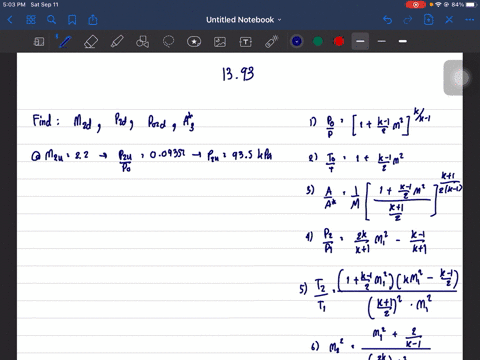
Task: Redo the last undone stroke
Action: click(x=408, y=20)
